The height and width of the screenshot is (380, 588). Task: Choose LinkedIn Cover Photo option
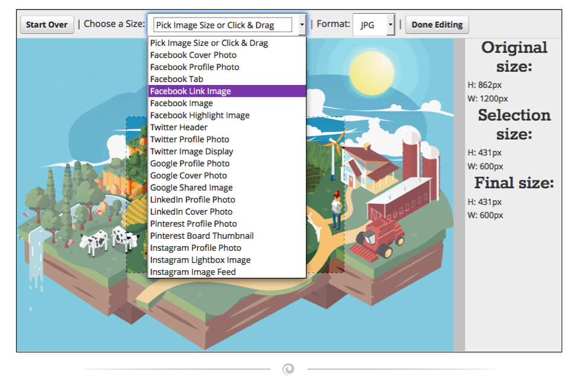(227, 212)
